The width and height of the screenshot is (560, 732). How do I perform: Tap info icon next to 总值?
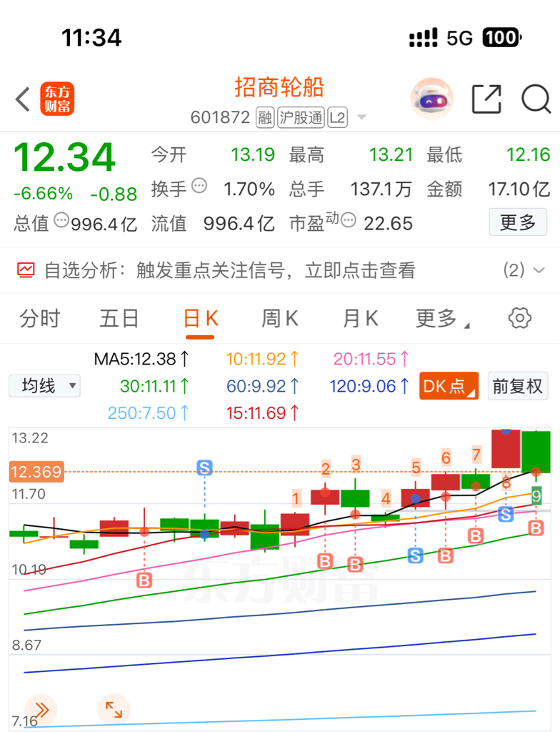click(x=61, y=220)
